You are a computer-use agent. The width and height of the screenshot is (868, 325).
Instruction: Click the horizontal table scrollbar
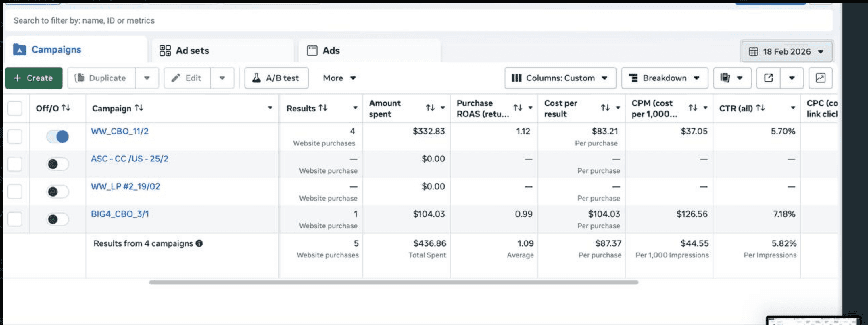[x=394, y=282]
